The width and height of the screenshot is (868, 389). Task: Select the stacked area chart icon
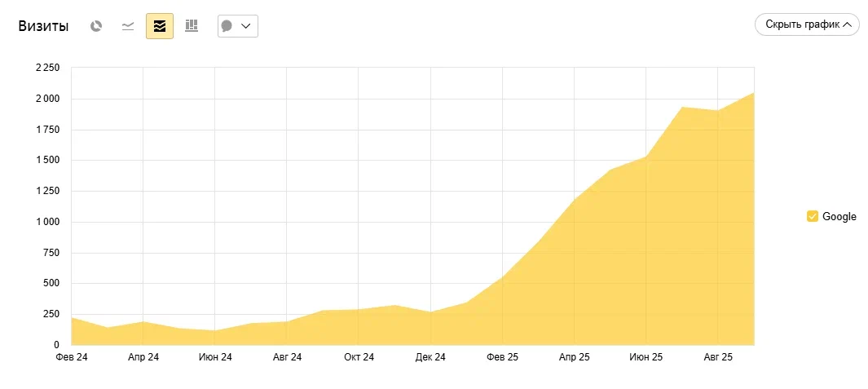click(160, 26)
